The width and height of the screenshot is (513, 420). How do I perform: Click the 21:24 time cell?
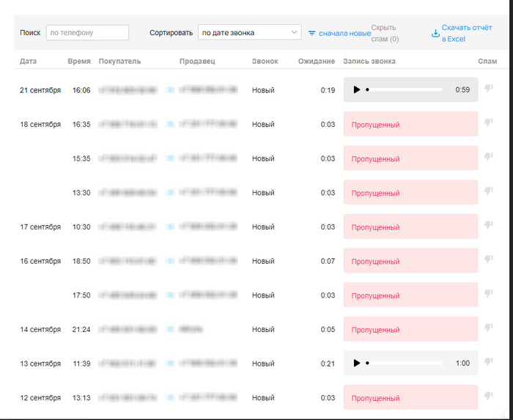(x=81, y=329)
